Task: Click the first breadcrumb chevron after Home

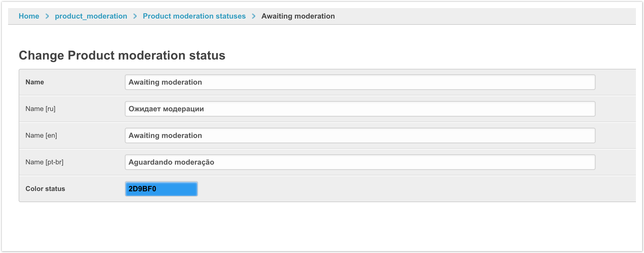Action: 47,16
